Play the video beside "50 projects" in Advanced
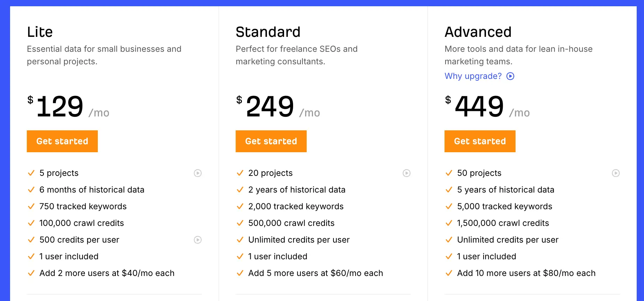Screen dimensions: 644x301 point(615,173)
